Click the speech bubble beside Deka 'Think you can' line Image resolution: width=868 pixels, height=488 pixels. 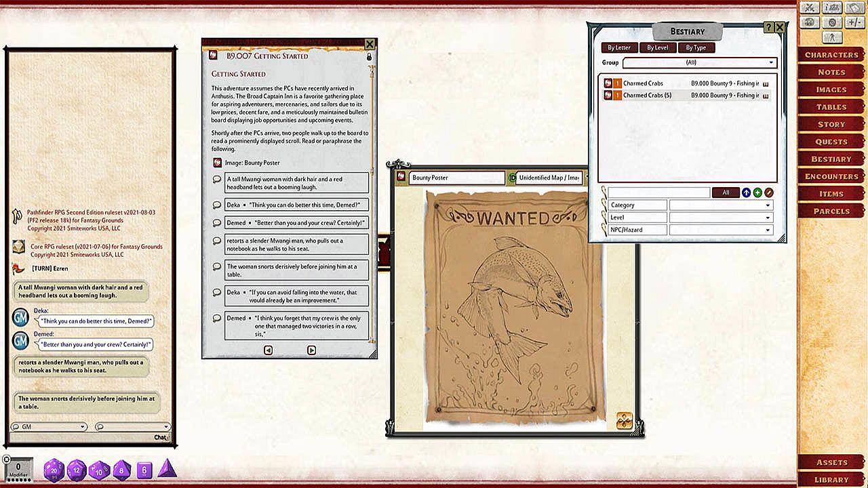217,205
